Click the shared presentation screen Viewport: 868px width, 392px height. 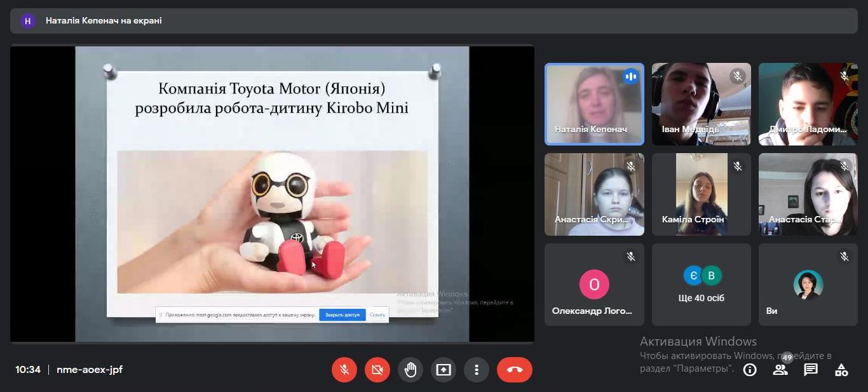click(272, 194)
